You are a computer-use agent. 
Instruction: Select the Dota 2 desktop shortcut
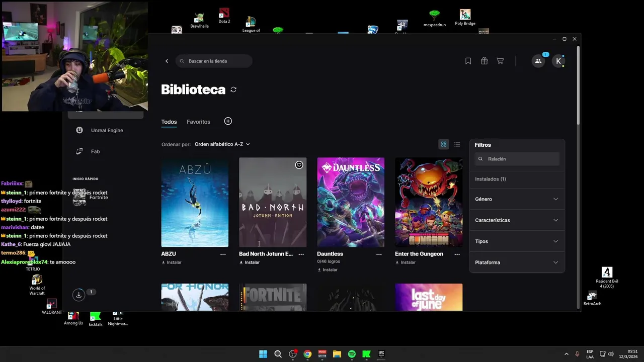[x=224, y=16]
